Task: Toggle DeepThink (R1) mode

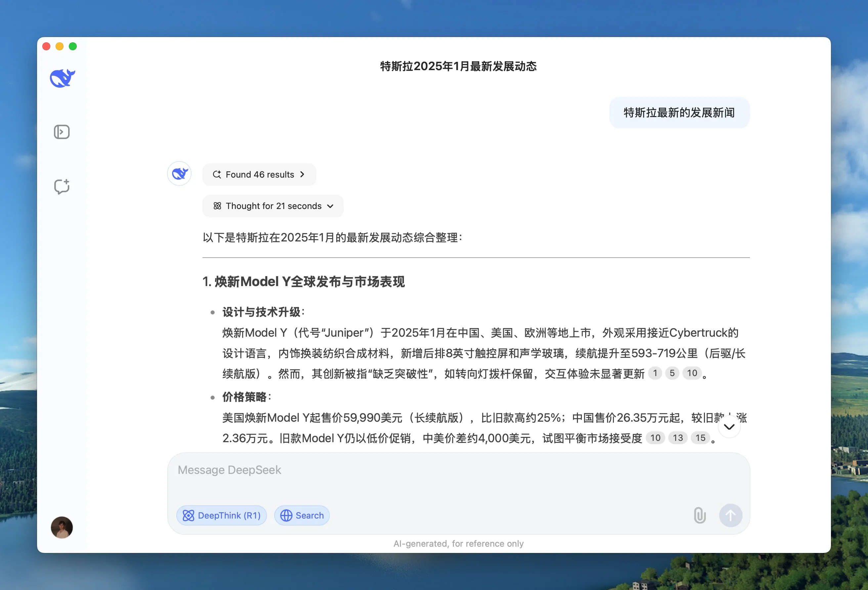Action: click(222, 515)
